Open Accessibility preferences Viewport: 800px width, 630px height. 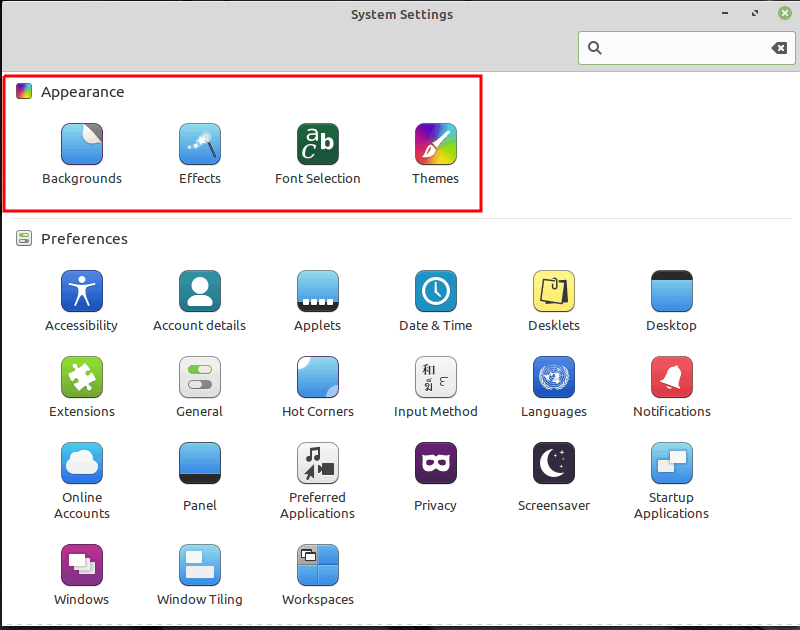coord(82,290)
